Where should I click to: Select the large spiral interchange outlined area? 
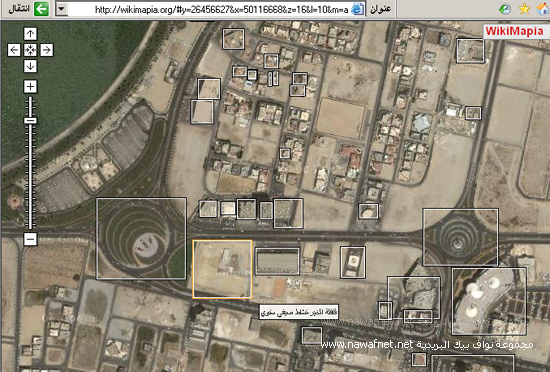tap(141, 238)
